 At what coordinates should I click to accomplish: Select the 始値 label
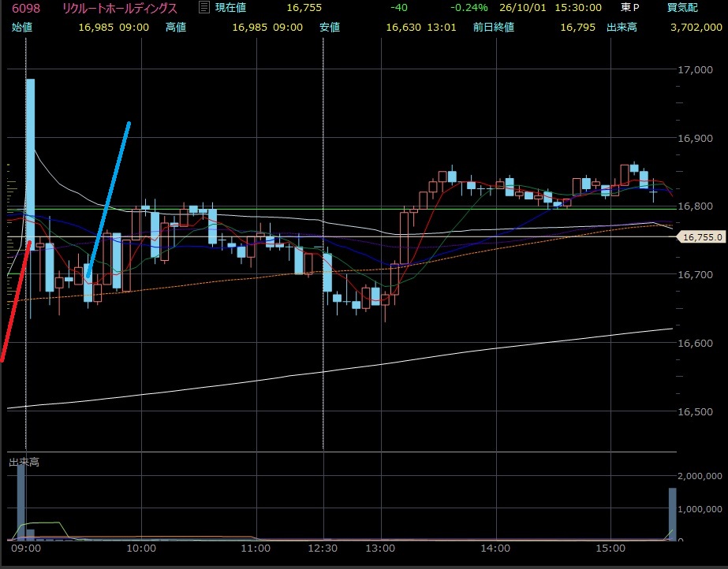click(x=22, y=28)
